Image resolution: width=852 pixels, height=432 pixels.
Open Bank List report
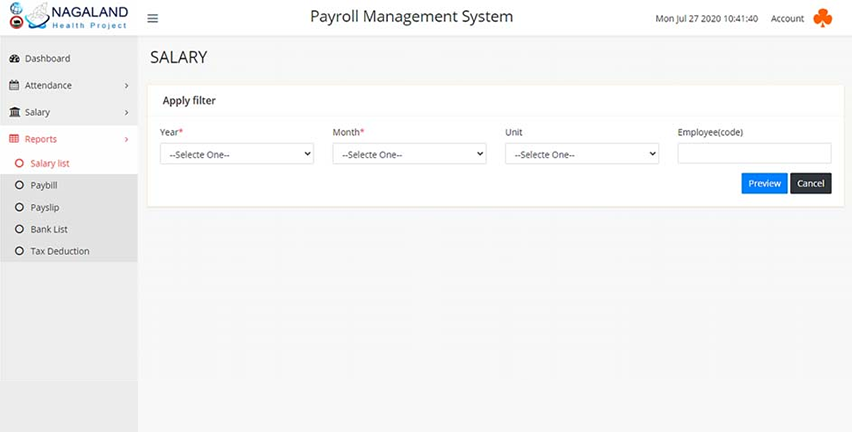click(49, 229)
